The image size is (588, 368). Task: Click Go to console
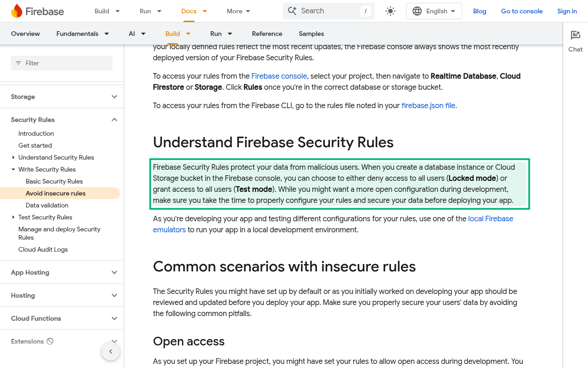522,11
